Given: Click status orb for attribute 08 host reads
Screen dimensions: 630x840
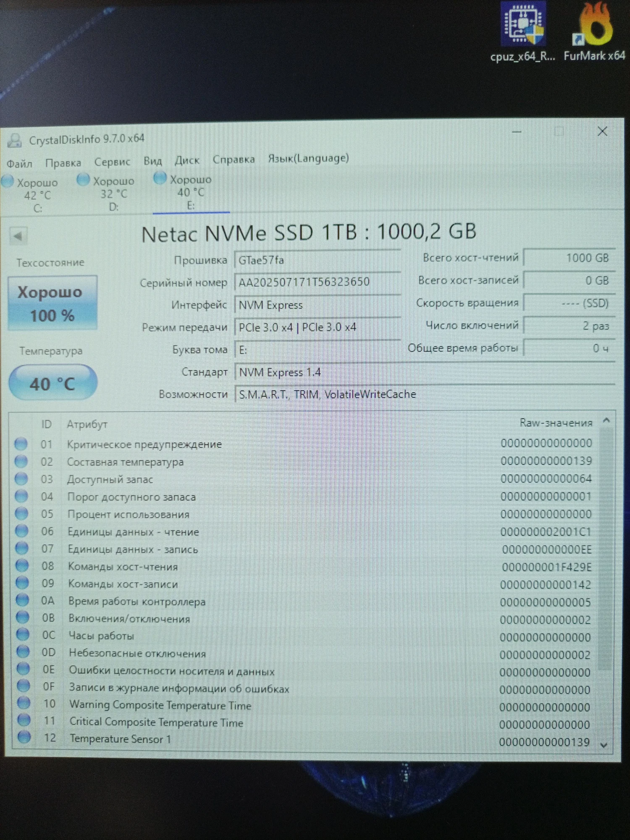Looking at the screenshot, I should pyautogui.click(x=22, y=566).
